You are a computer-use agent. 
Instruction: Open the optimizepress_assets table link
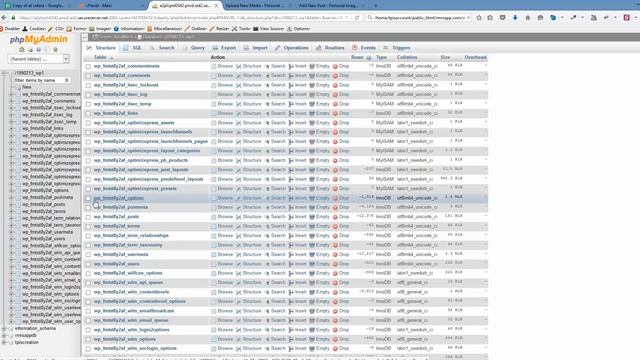(134, 123)
